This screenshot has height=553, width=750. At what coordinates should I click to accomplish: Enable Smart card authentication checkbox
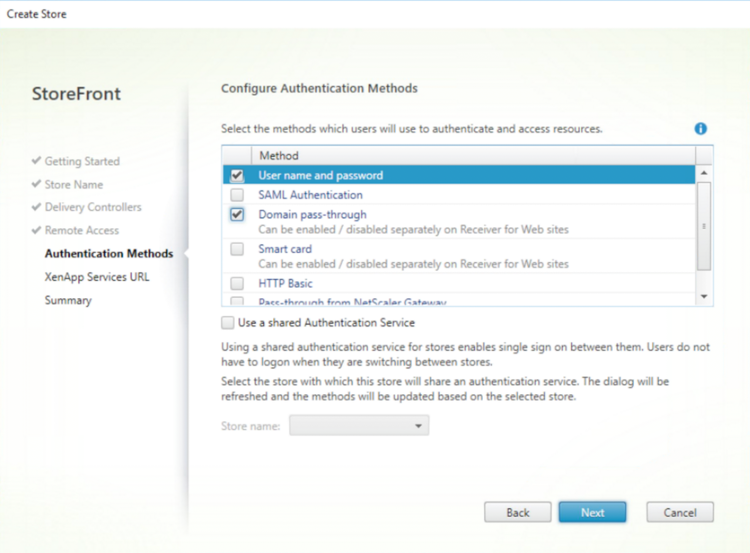coord(237,249)
